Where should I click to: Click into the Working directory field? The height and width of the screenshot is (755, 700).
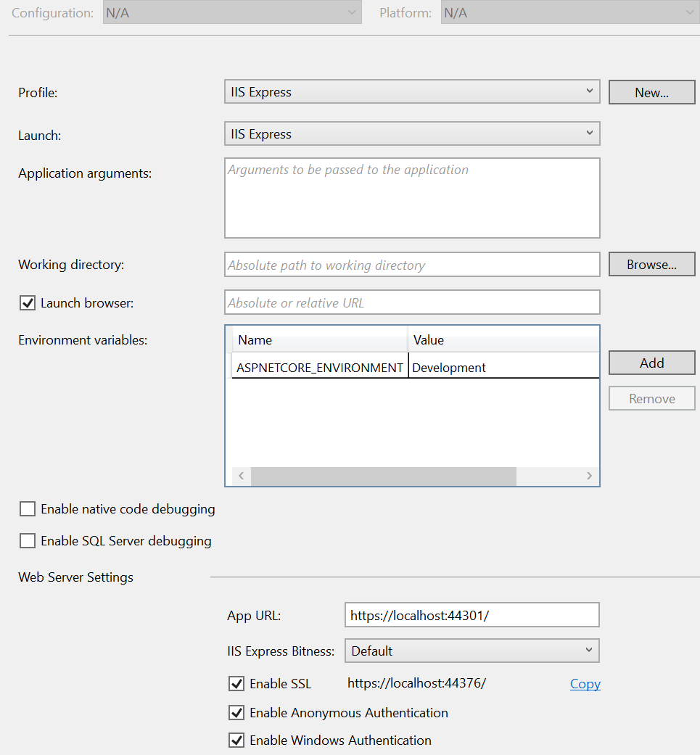coord(412,264)
